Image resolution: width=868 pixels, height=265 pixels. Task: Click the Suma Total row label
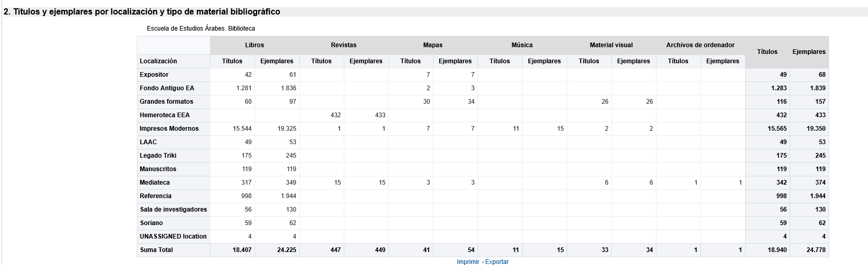[157, 250]
